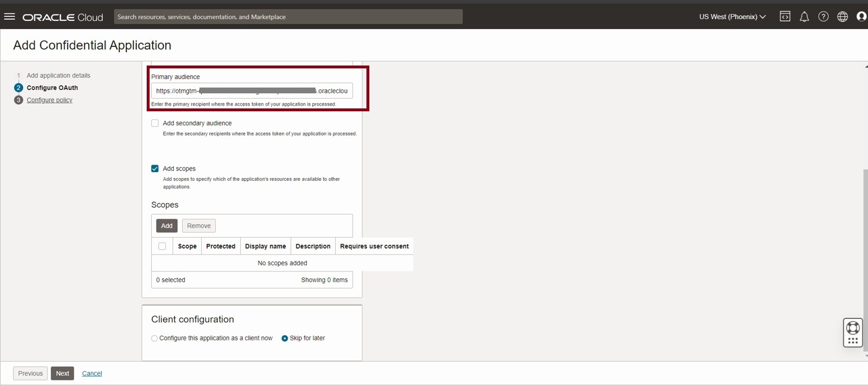868x385 pixels.
Task: Tick the select-all checkbox in Scopes table
Action: coord(162,246)
